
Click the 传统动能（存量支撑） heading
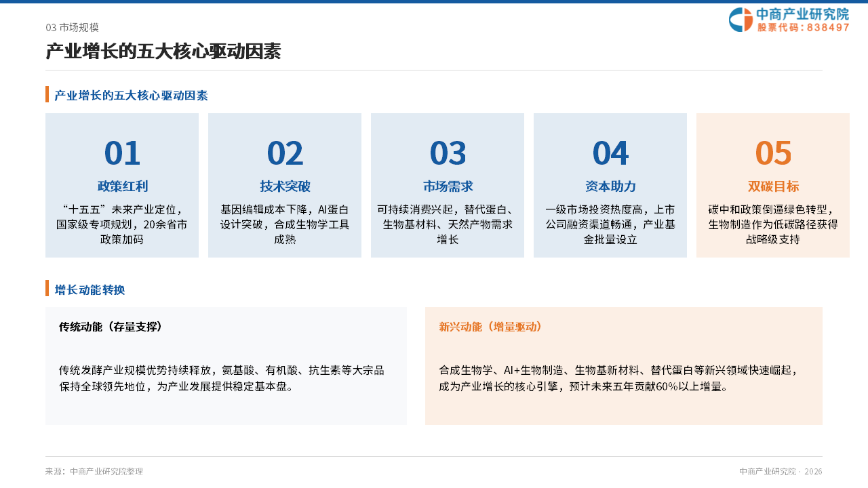pos(111,327)
